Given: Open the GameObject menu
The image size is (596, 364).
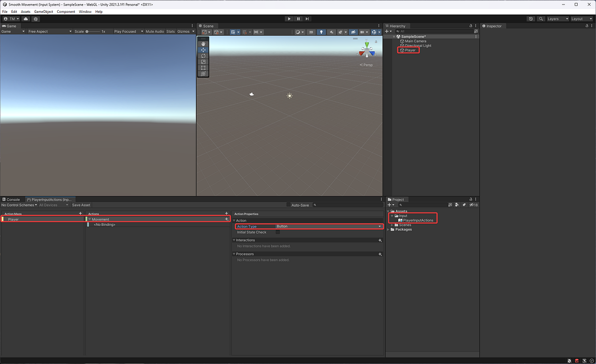Looking at the screenshot, I should 44,11.
